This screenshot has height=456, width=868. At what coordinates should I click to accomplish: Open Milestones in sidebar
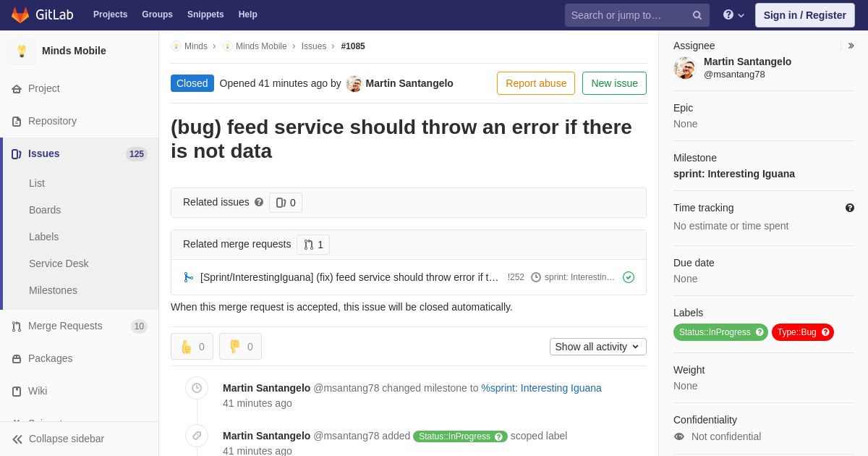coord(53,290)
